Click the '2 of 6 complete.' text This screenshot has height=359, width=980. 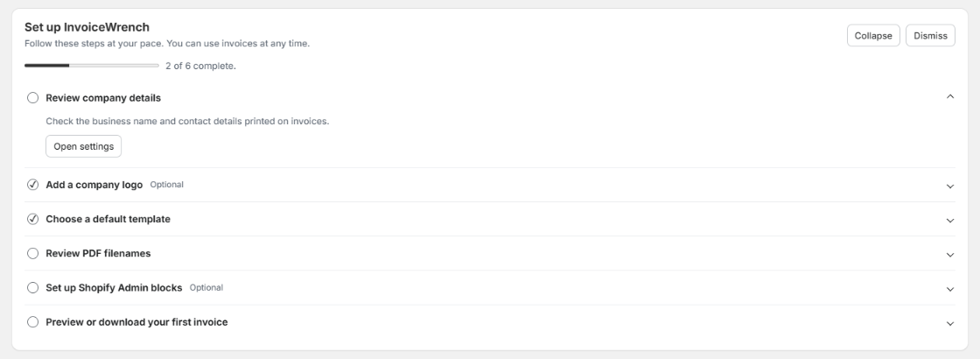(200, 66)
